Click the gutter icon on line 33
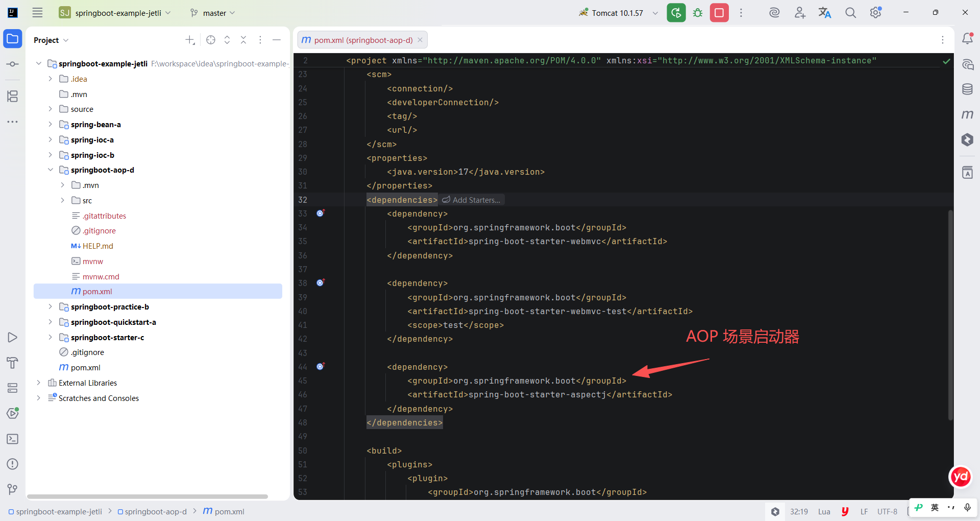The height and width of the screenshot is (521, 980). click(321, 213)
